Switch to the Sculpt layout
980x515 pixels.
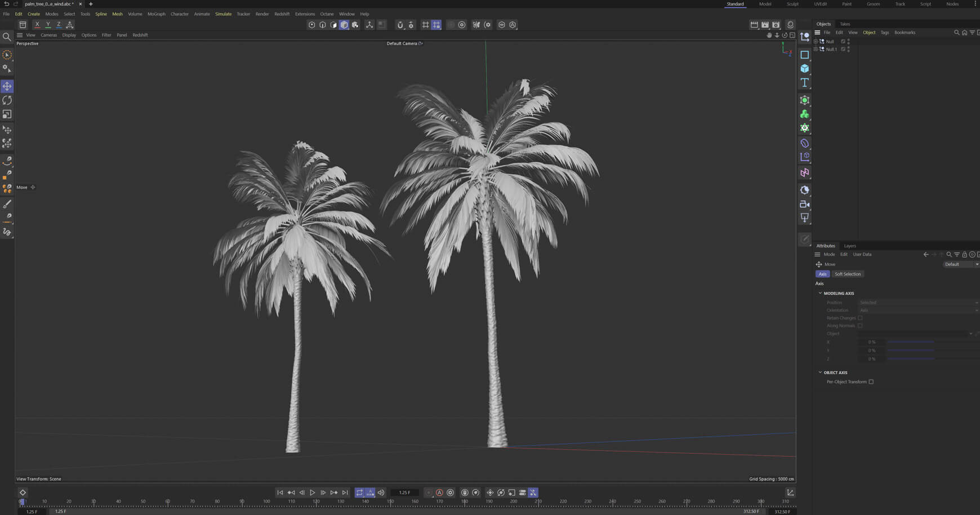[x=792, y=4]
